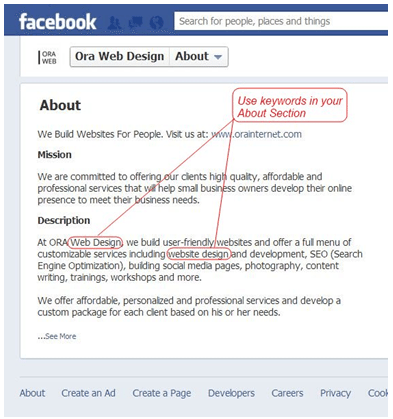393x419 pixels.
Task: Visit the www.orainternet.com link
Action: [x=256, y=134]
